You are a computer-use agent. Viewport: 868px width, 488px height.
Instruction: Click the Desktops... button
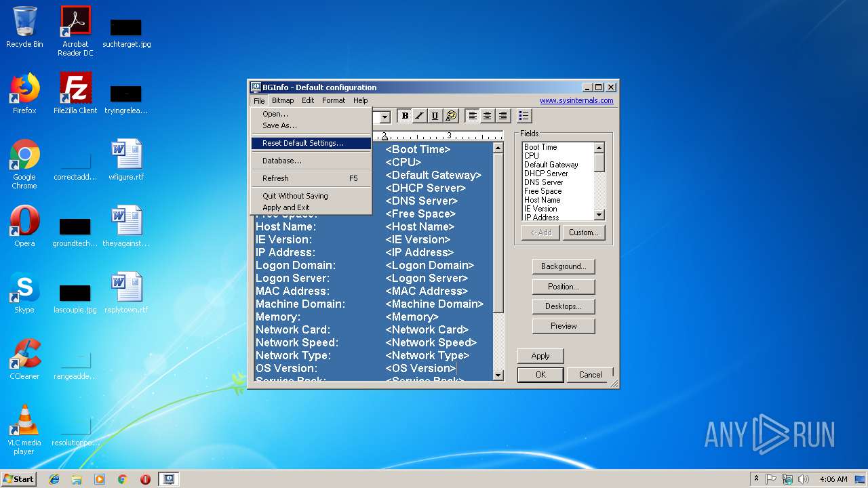(564, 306)
